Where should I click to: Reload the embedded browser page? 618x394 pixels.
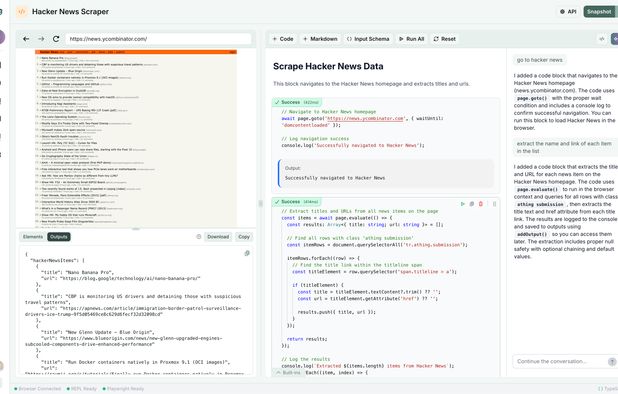56,39
